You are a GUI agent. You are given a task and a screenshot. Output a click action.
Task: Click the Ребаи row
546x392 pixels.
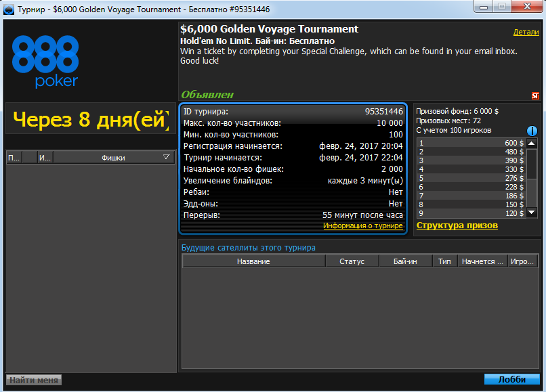293,192
